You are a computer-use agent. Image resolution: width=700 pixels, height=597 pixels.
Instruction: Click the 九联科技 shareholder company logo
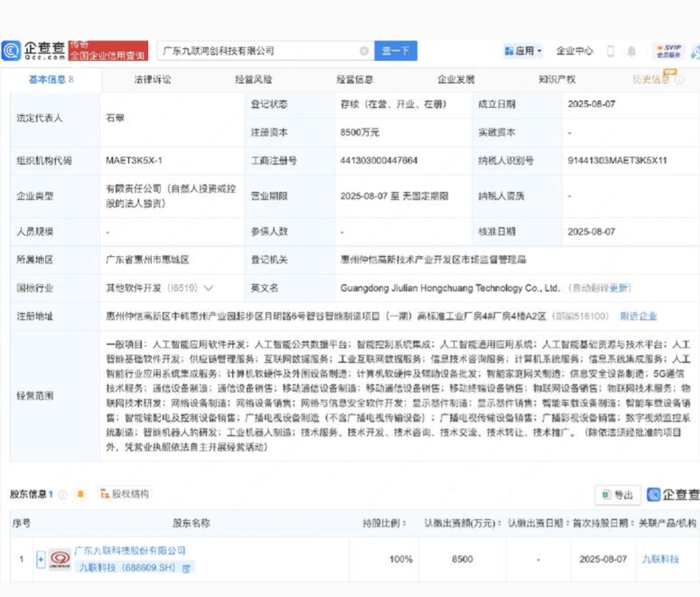(x=60, y=559)
